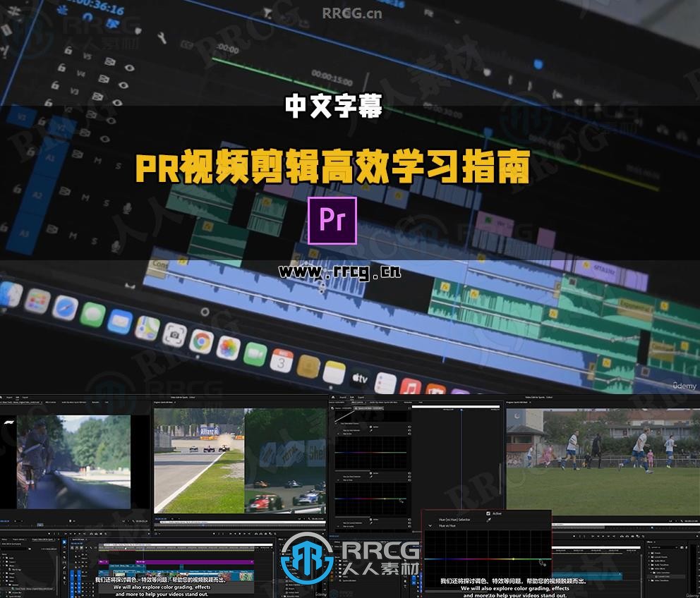The height and width of the screenshot is (598, 700).
Task: Click the F1 source monitor preview
Action: (x=73, y=462)
